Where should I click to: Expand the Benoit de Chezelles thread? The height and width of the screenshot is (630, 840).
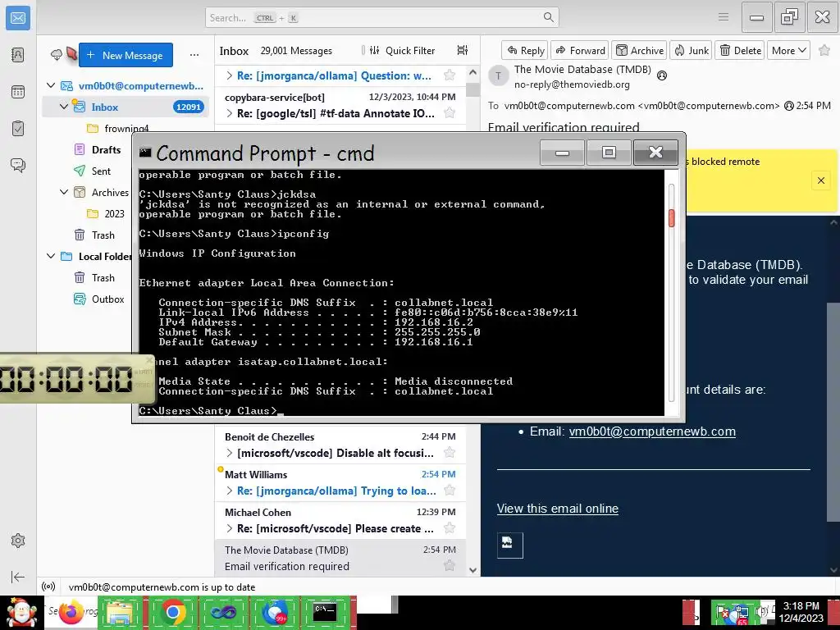(230, 453)
